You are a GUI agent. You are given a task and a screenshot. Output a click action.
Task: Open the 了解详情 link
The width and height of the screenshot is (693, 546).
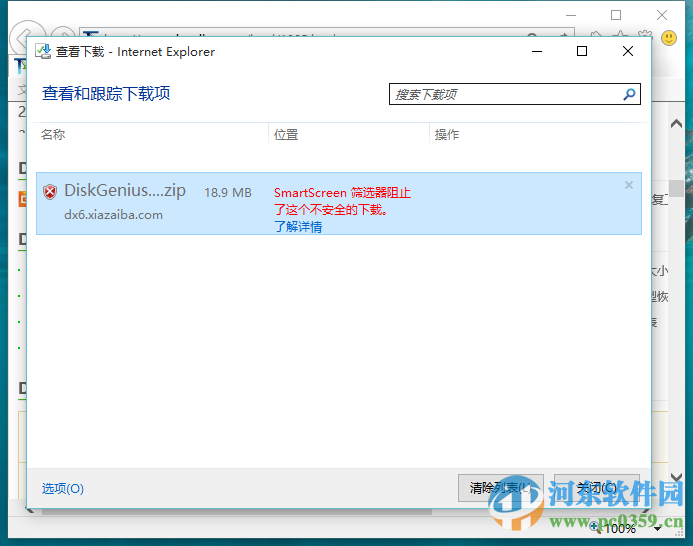pyautogui.click(x=298, y=227)
